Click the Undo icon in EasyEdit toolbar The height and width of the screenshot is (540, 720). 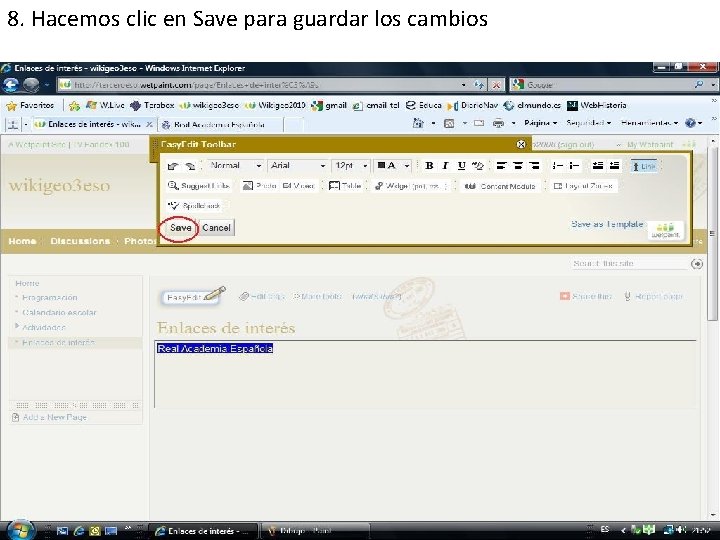tap(173, 166)
